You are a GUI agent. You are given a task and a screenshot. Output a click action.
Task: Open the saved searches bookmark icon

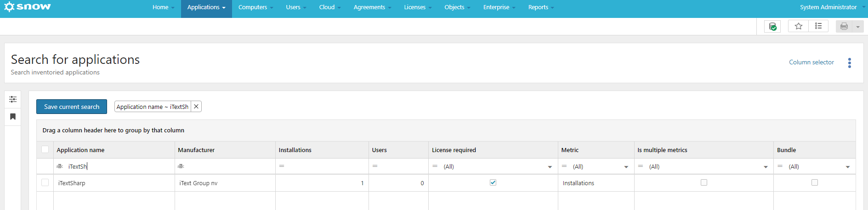pos(13,117)
